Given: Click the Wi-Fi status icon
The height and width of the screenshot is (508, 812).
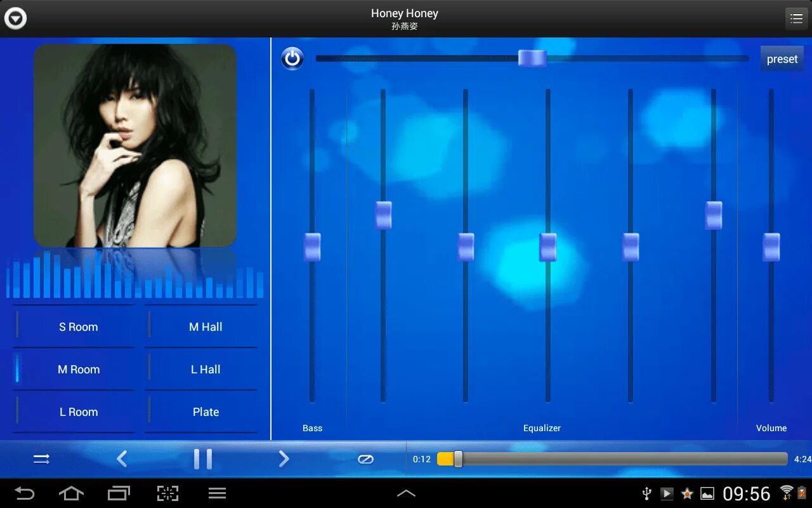Looking at the screenshot, I should pyautogui.click(x=787, y=492).
